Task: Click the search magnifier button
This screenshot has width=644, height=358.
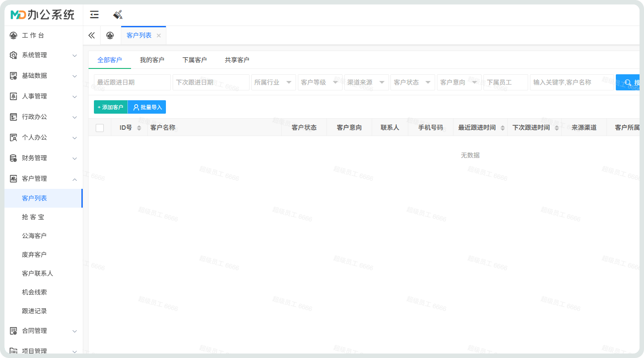Action: coord(628,82)
